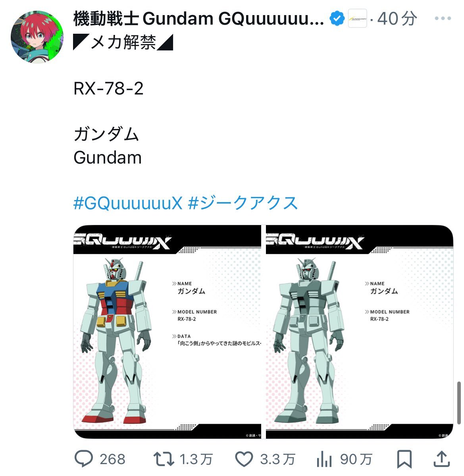Image resolution: width=464 pixels, height=476 pixels.
Task: View post analytics bar chart icon
Action: coord(324,459)
